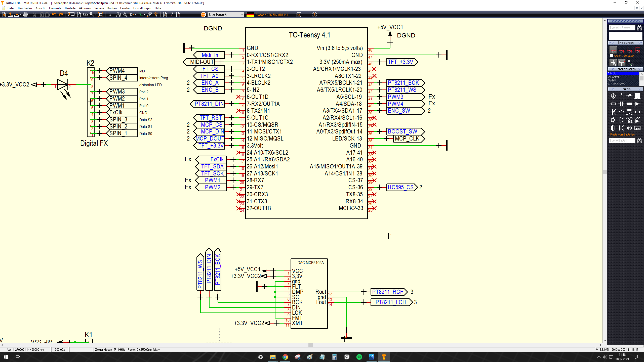
Task: Click the horizontal scrollbar thumb
Action: point(311,345)
